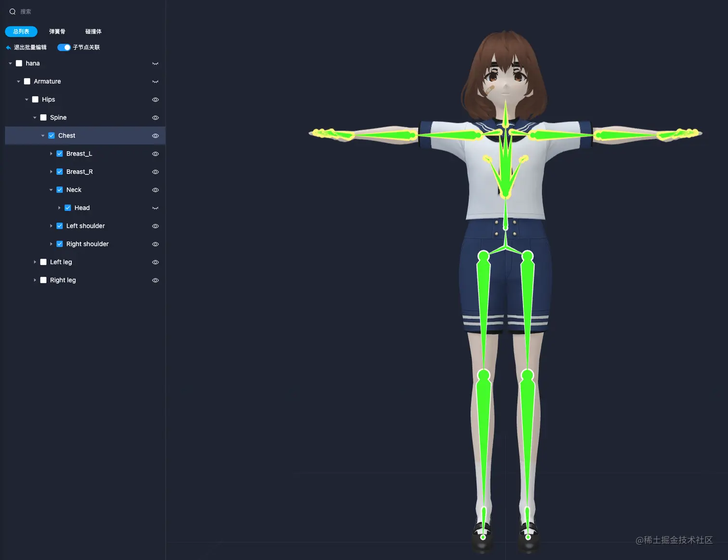Click the search magnifier icon
Screen dimensions: 728x560
pyautogui.click(x=13, y=12)
